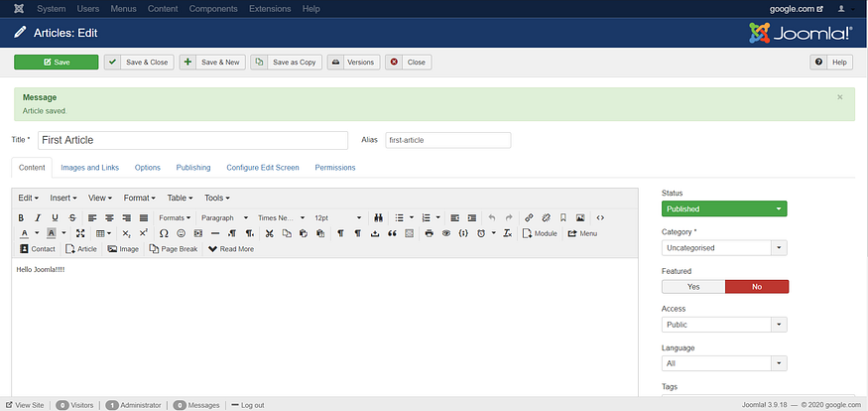The height and width of the screenshot is (411, 868).
Task: Open the Status Published dropdown
Action: pos(724,208)
